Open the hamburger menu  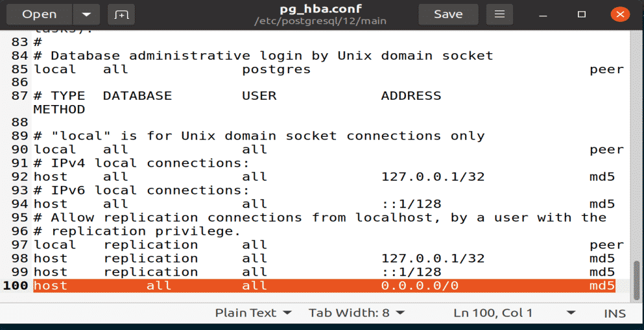499,14
